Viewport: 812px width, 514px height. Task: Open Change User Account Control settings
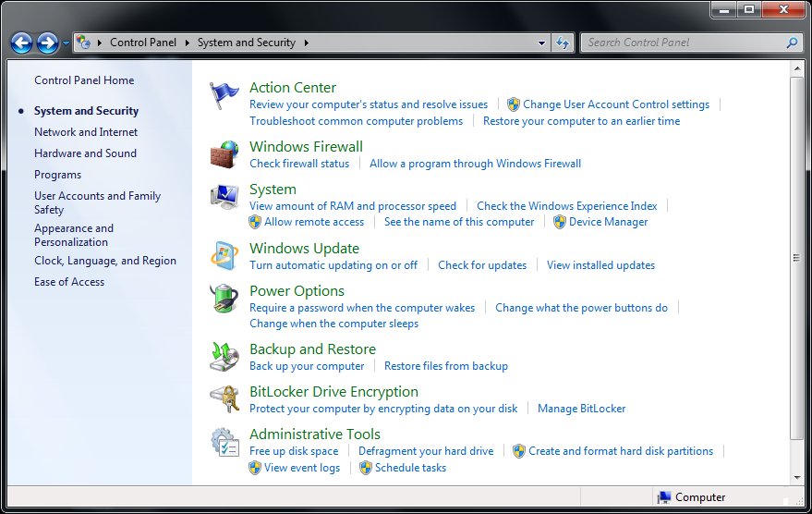[x=615, y=104]
